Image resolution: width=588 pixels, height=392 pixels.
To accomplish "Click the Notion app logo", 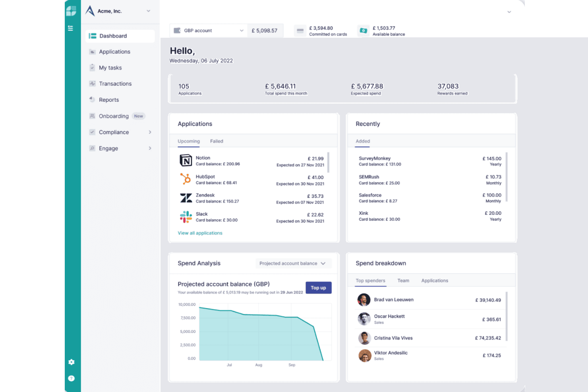I will (x=186, y=160).
